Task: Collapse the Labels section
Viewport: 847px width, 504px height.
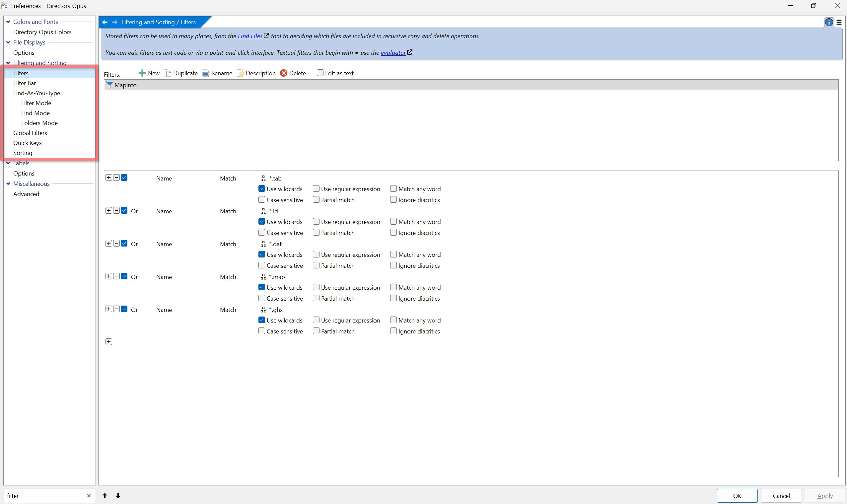Action: click(8, 163)
